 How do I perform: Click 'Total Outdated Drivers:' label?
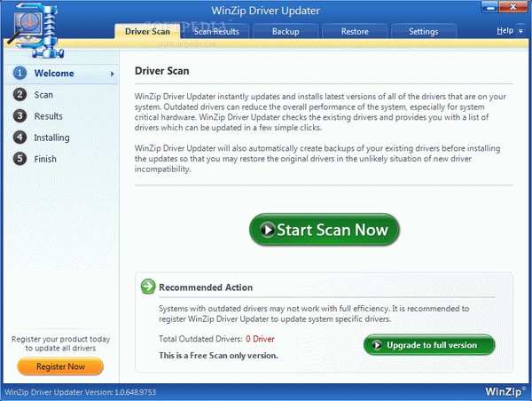[x=200, y=339]
